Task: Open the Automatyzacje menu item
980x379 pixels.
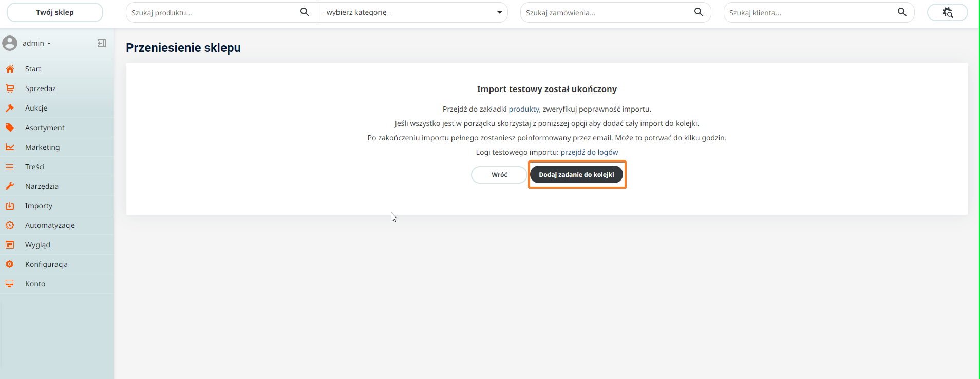Action: pyautogui.click(x=56, y=225)
